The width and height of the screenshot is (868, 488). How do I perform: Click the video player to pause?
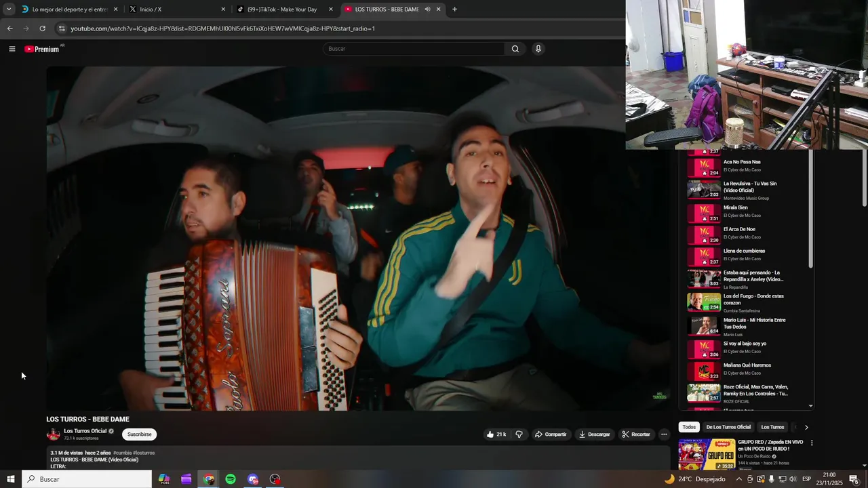pyautogui.click(x=358, y=238)
